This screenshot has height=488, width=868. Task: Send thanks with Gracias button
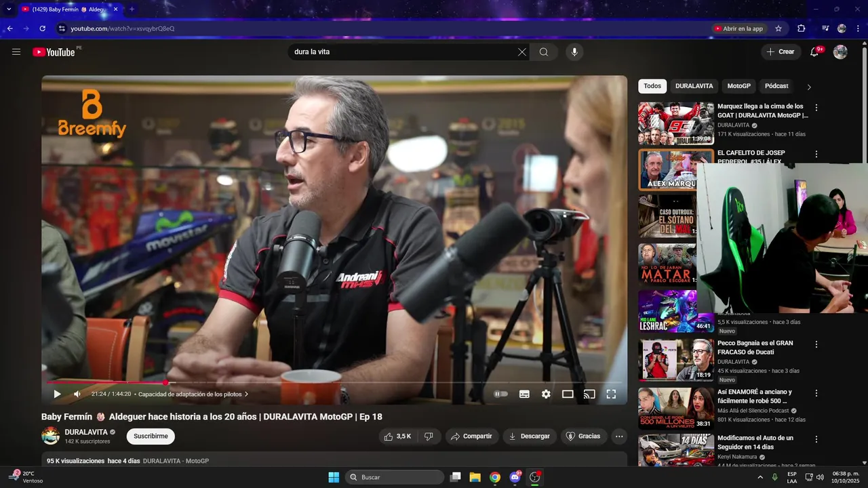[584, 436]
